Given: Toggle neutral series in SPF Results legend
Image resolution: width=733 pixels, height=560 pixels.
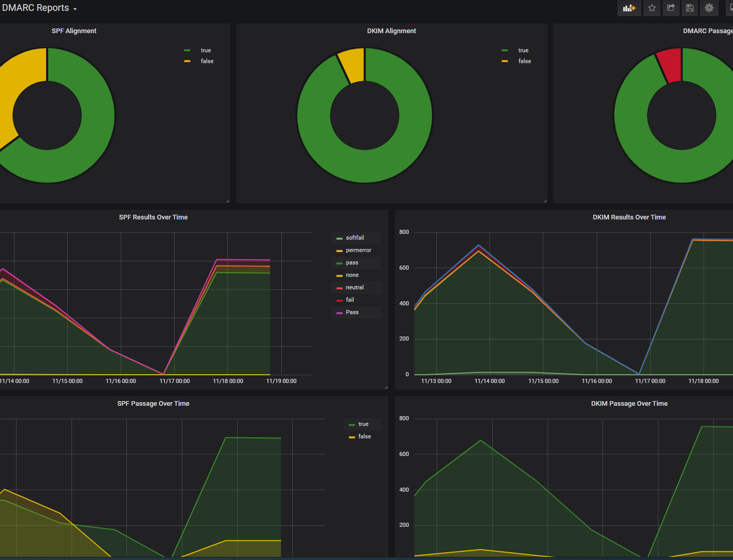Looking at the screenshot, I should (354, 287).
